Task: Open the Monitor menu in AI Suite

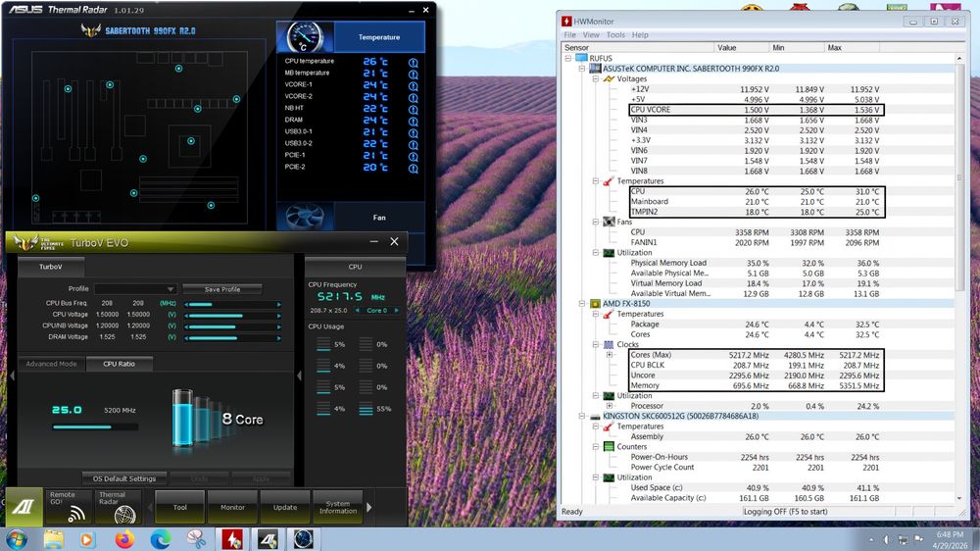Action: coord(232,507)
